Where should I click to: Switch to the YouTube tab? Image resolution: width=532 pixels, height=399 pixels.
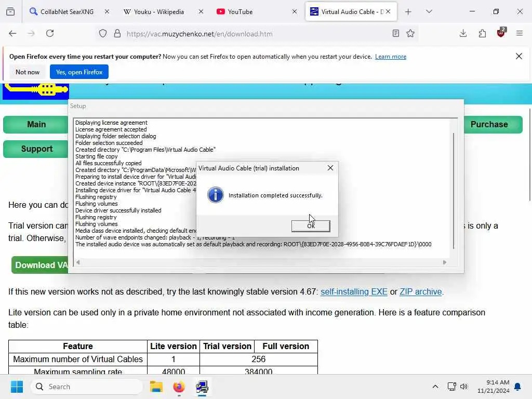coord(240,11)
